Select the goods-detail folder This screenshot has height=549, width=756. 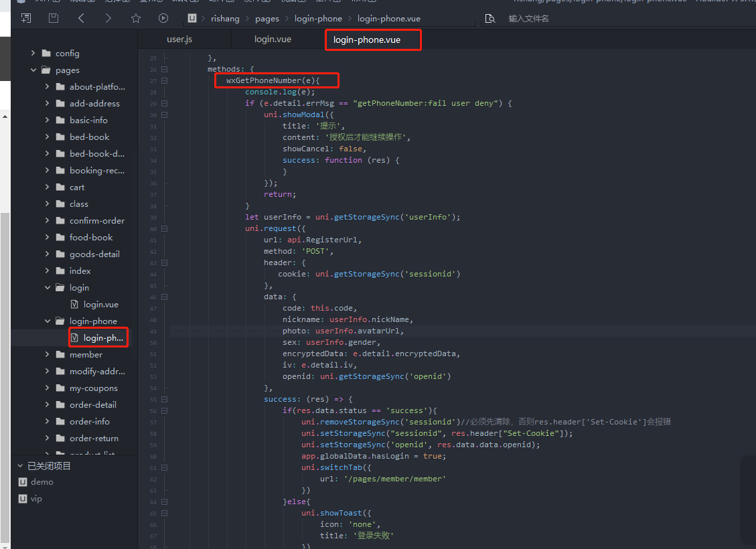pos(94,254)
